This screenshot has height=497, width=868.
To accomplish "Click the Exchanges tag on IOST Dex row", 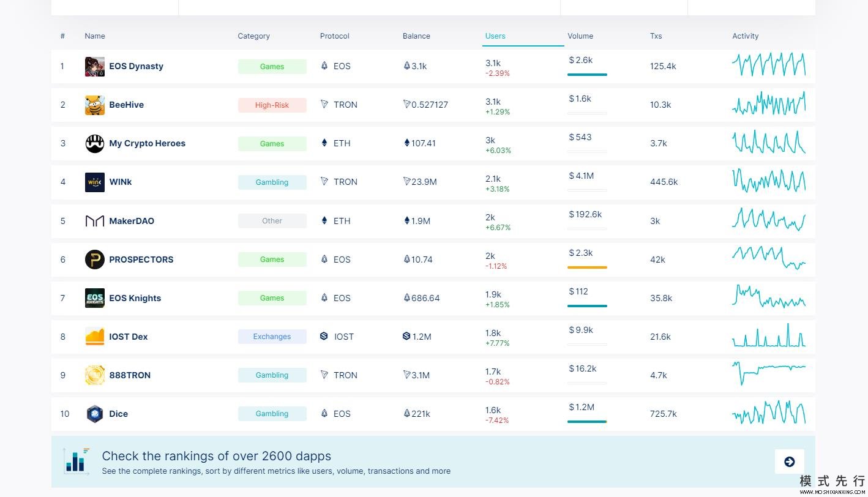I will point(272,337).
